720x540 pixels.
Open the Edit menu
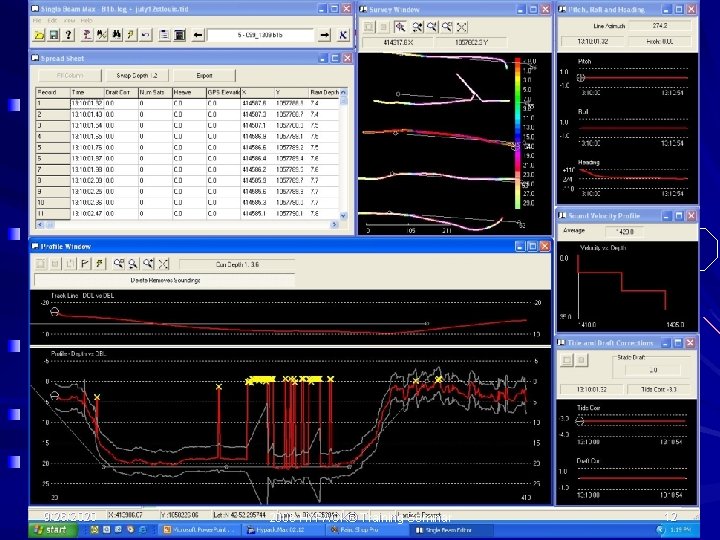[53, 19]
